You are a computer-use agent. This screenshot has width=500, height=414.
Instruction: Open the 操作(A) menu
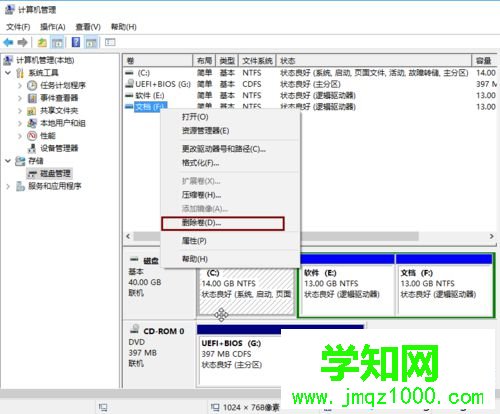tap(52, 27)
